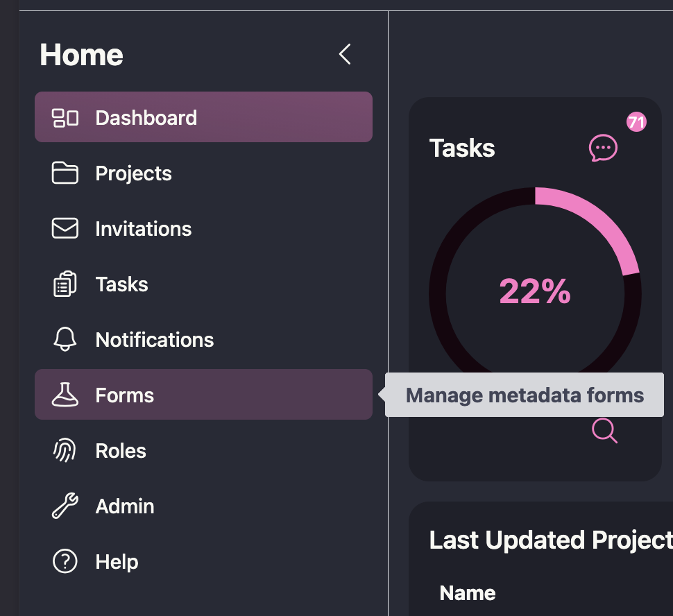Open the Roles page
The image size is (673, 616).
203,450
